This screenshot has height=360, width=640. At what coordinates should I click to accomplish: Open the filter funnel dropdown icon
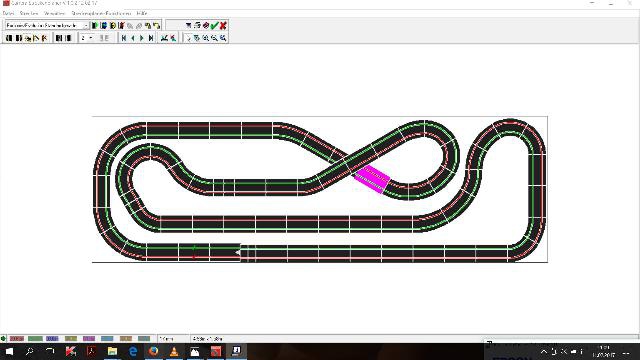click(188, 25)
